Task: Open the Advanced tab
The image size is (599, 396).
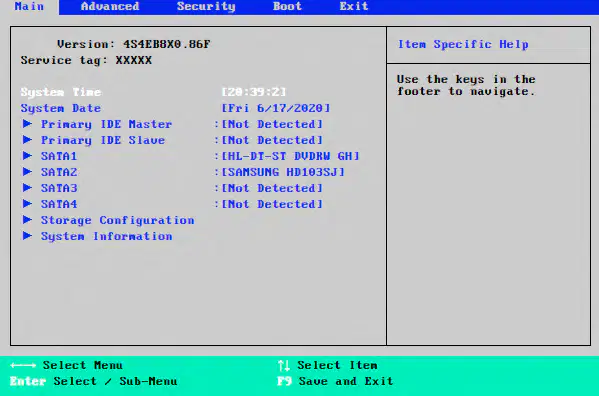Action: (110, 6)
